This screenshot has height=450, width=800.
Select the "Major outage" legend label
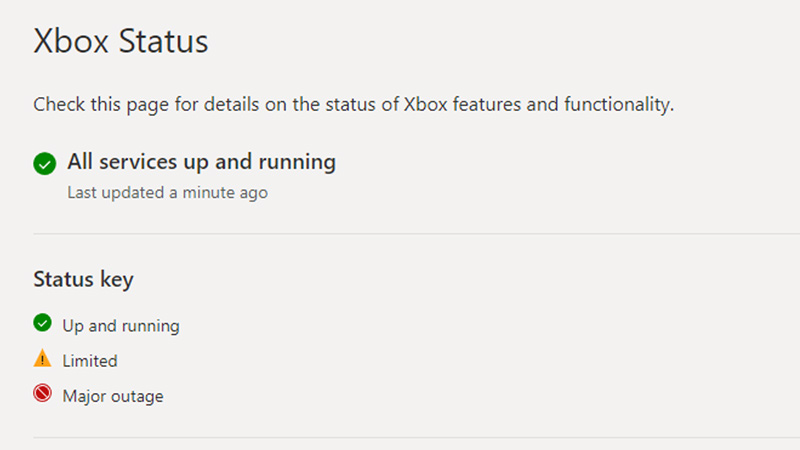pos(113,396)
